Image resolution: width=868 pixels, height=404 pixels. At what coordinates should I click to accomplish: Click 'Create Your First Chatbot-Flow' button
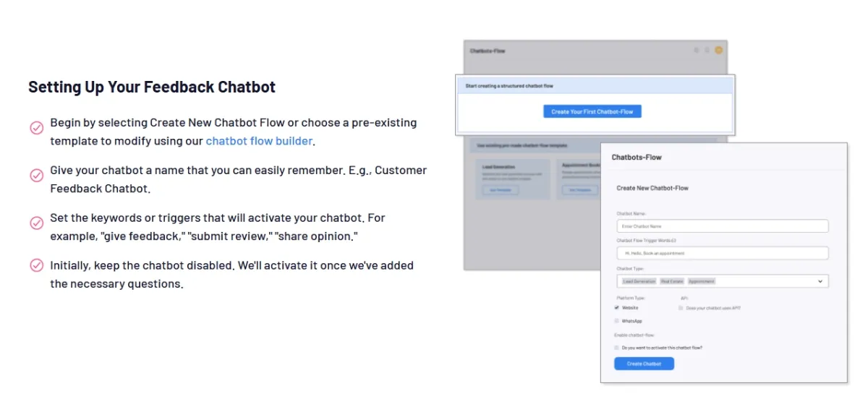[592, 111]
